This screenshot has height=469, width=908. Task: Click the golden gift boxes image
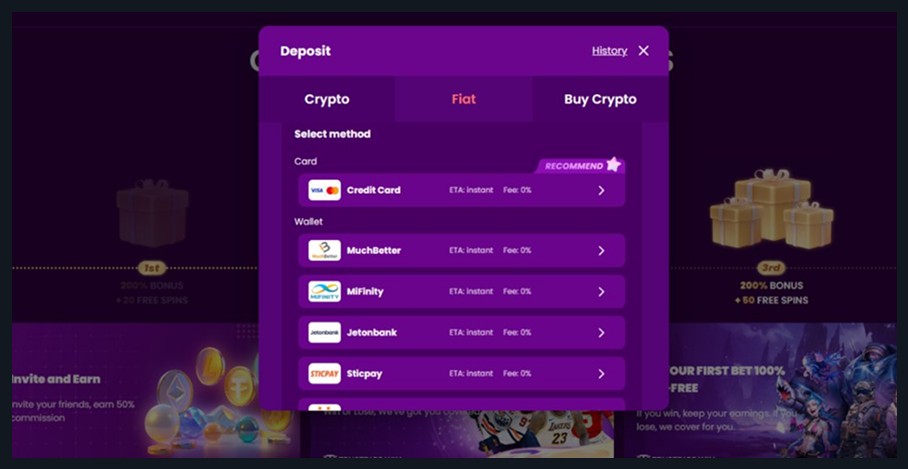click(772, 208)
